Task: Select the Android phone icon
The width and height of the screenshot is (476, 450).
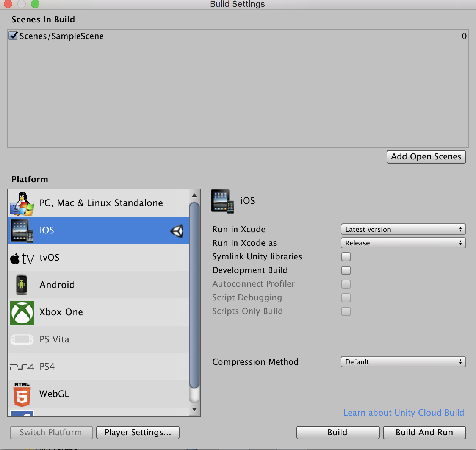Action: [x=22, y=285]
